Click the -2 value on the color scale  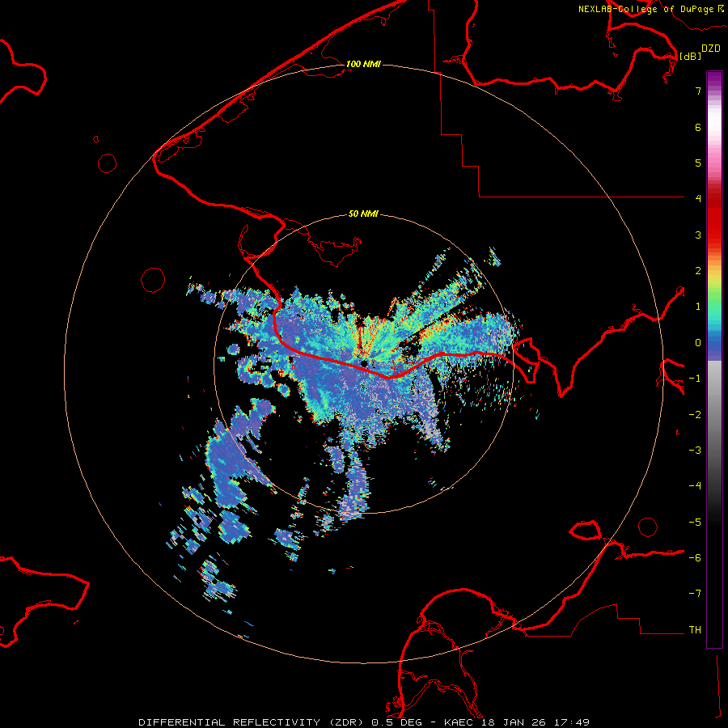click(695, 415)
